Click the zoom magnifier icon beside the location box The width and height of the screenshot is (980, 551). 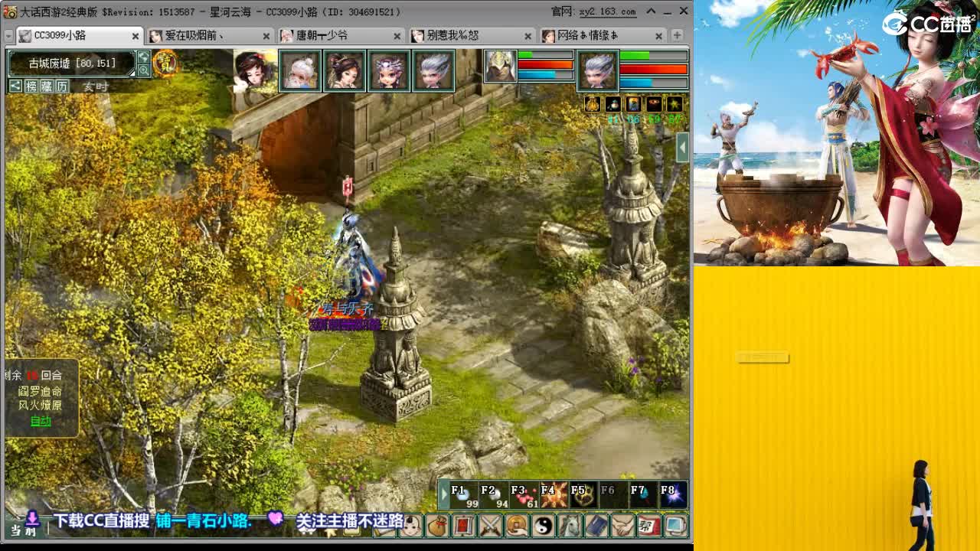pos(143,70)
